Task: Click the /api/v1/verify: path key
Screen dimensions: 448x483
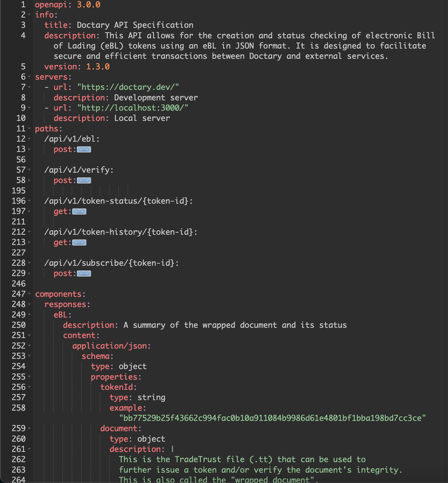Action: click(x=79, y=170)
